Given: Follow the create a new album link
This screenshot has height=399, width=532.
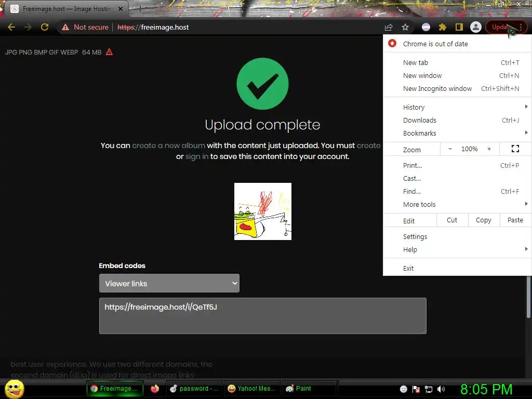Looking at the screenshot, I should pos(169,145).
